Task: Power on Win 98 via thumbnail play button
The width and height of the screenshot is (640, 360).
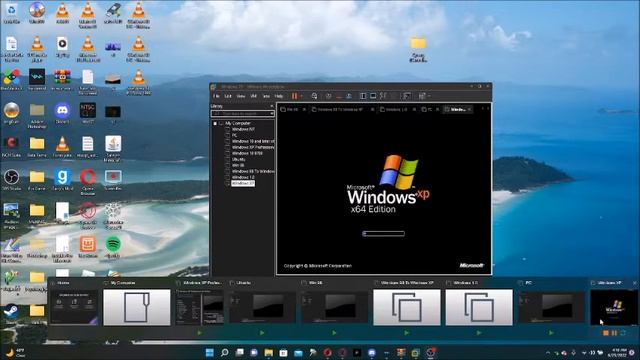Action: point(334,333)
